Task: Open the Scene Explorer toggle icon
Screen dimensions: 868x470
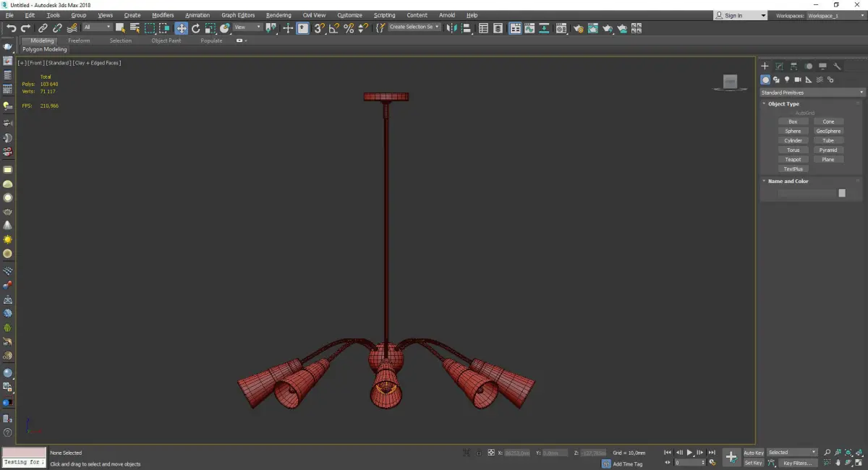Action: click(x=483, y=28)
